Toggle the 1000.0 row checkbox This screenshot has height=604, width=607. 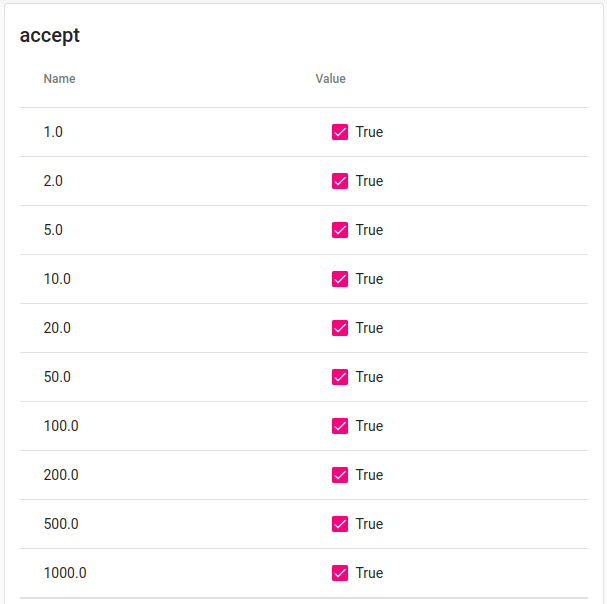click(340, 573)
